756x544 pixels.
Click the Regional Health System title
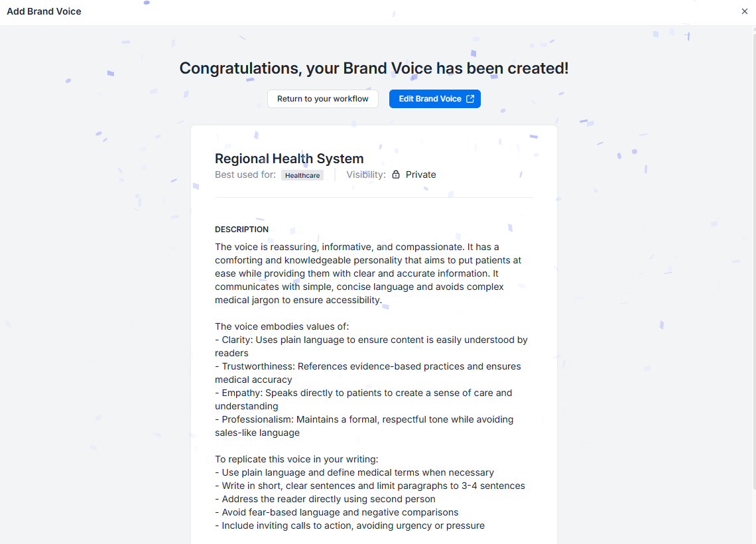tap(289, 159)
